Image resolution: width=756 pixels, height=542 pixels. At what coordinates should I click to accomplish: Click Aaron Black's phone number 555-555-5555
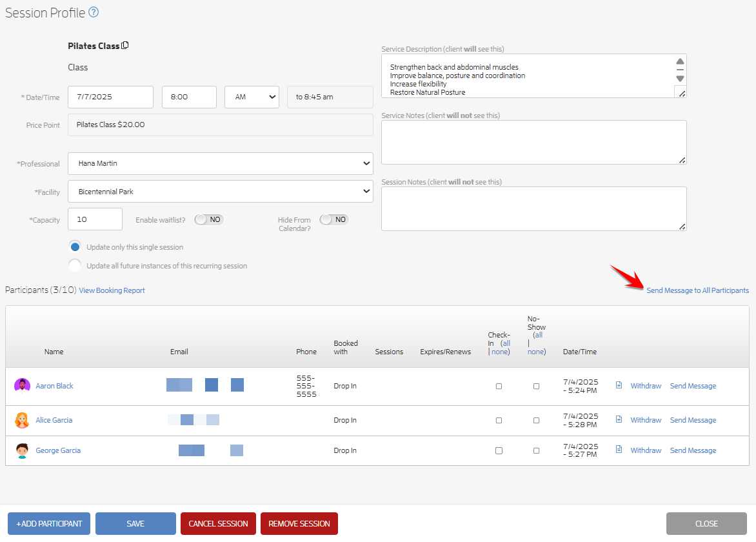tap(306, 386)
